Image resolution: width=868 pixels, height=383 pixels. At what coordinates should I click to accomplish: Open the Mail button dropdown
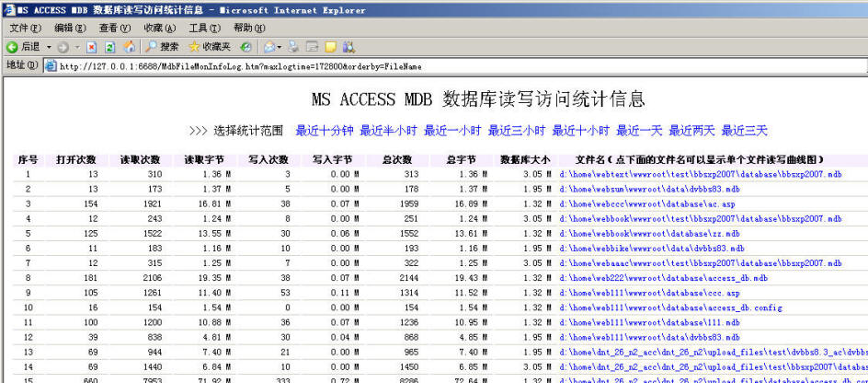click(x=278, y=47)
